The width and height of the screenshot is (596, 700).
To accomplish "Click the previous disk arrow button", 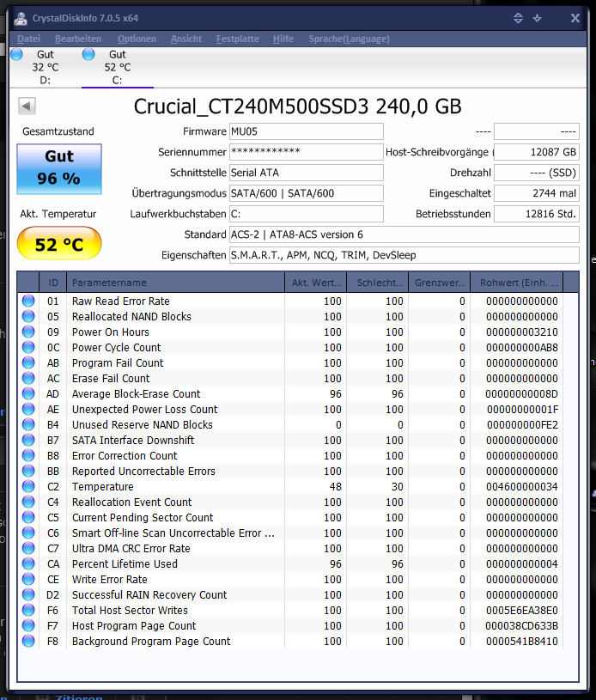I will pos(27,106).
